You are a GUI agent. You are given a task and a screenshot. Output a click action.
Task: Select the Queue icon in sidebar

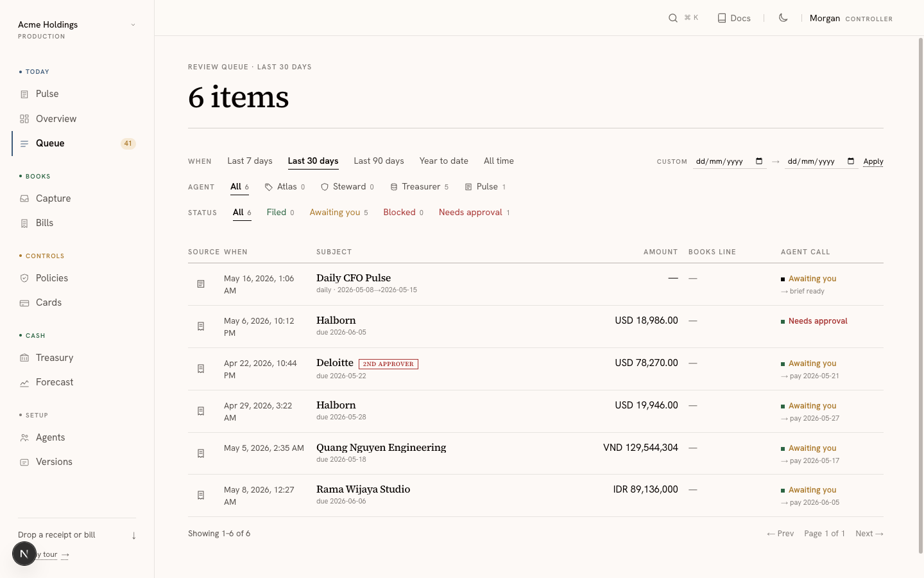click(x=24, y=144)
